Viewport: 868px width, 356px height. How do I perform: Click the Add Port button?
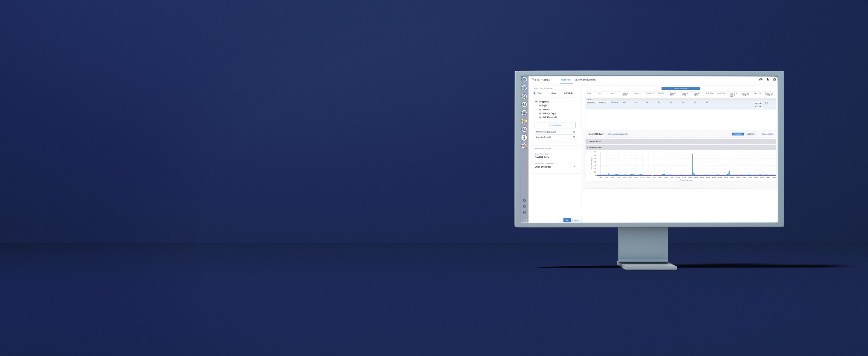click(555, 125)
